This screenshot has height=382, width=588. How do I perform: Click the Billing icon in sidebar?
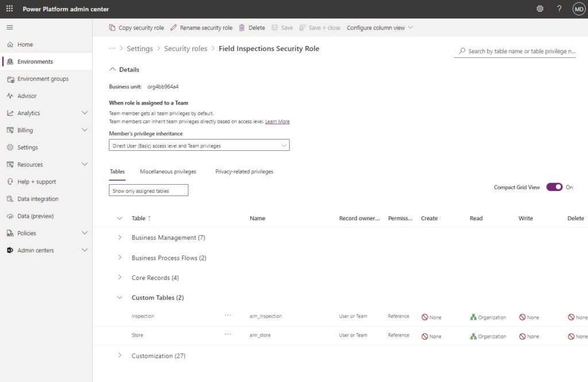(10, 130)
